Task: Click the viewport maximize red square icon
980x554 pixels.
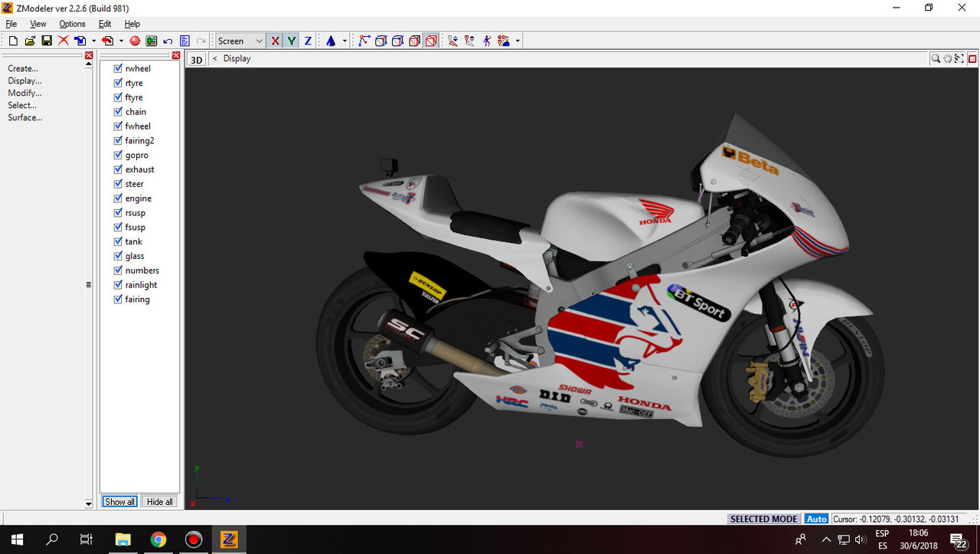Action: (972, 58)
